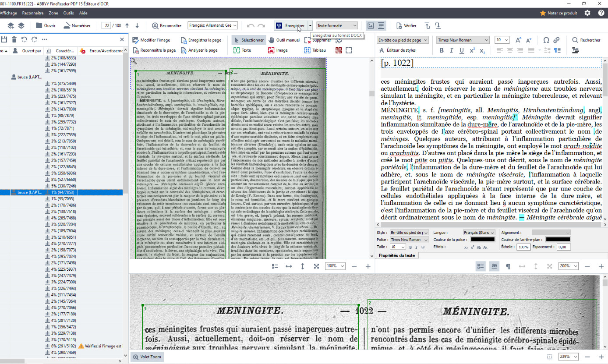Image resolution: width=608 pixels, height=364 pixels.
Task: Toggle italic in text toolbar
Action: [x=452, y=50]
